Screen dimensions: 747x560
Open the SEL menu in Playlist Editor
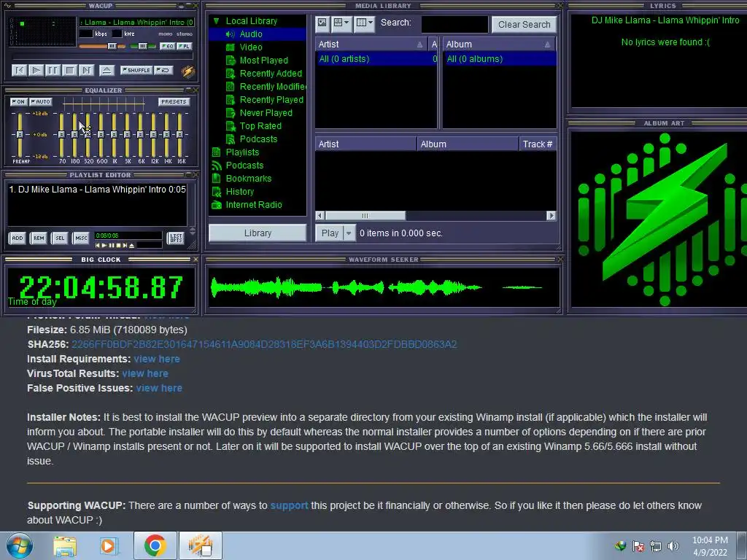click(60, 238)
